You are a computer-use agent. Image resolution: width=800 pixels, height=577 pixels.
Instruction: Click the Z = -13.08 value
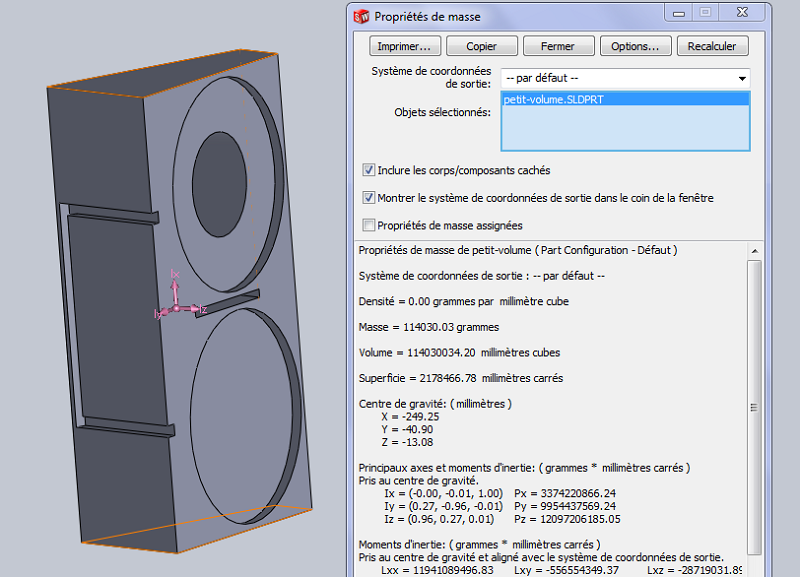(407, 442)
